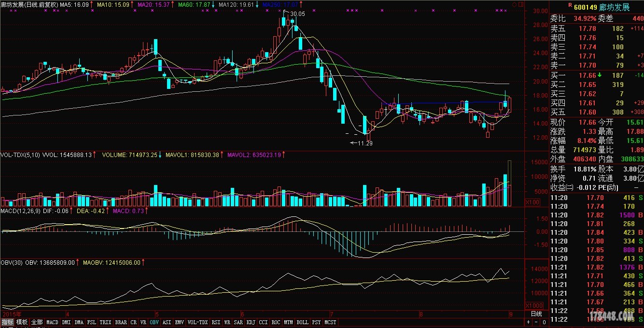The image size is (644, 328).
Task: Open chart title 廊坊发展(日线,前复权) settings
Action: pyautogui.click(x=29, y=4)
